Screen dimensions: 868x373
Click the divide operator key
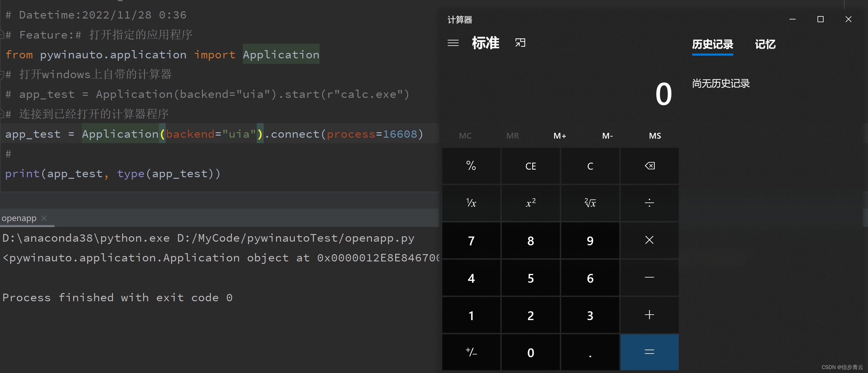click(x=649, y=203)
